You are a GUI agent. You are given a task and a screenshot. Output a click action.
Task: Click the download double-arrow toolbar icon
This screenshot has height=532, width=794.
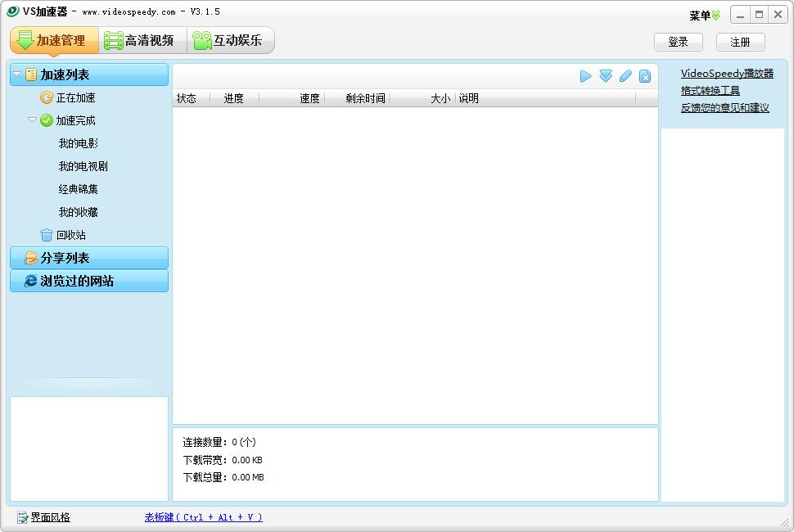pyautogui.click(x=606, y=75)
